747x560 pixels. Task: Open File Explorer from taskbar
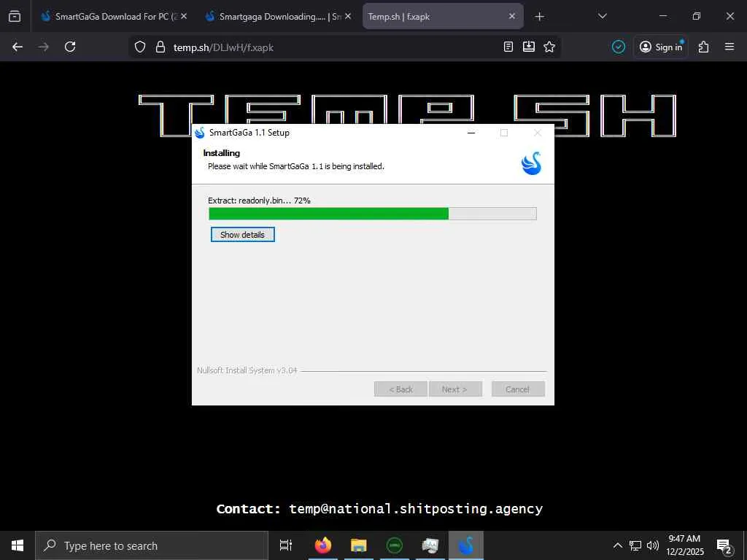point(359,545)
